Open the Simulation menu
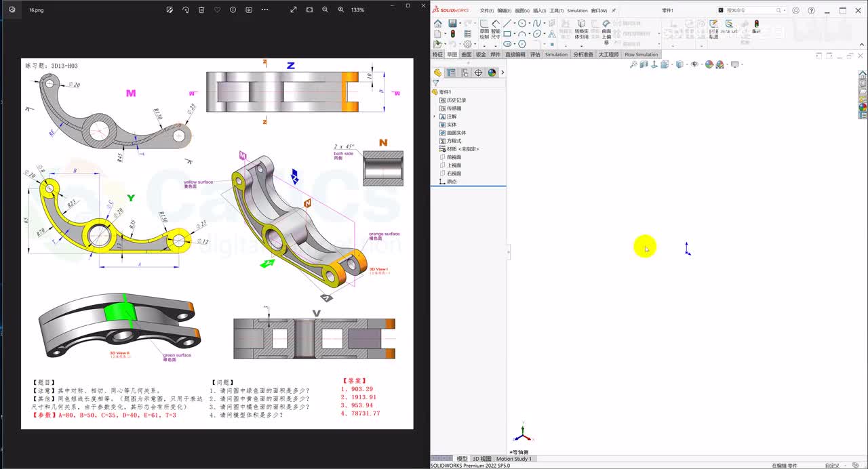Image resolution: width=868 pixels, height=469 pixels. pos(578,11)
